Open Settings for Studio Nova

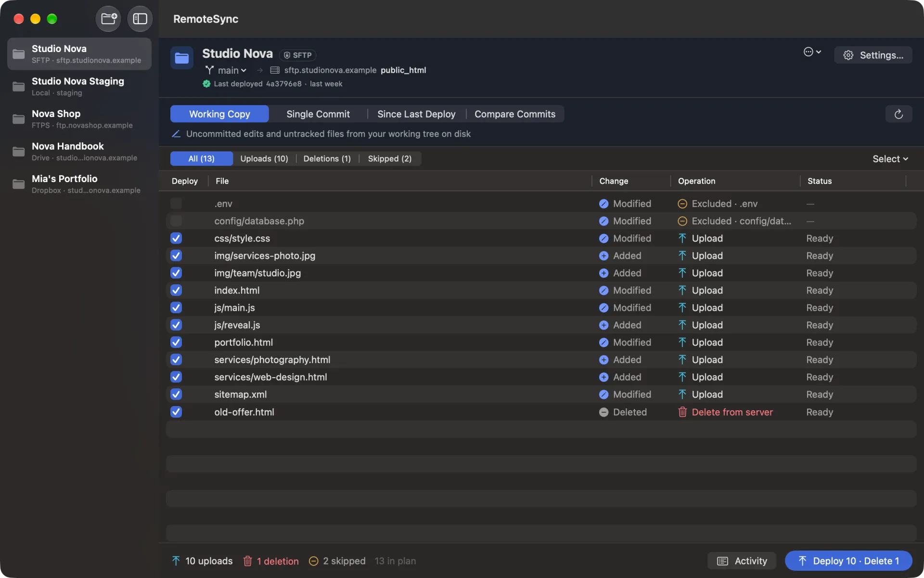tap(873, 55)
